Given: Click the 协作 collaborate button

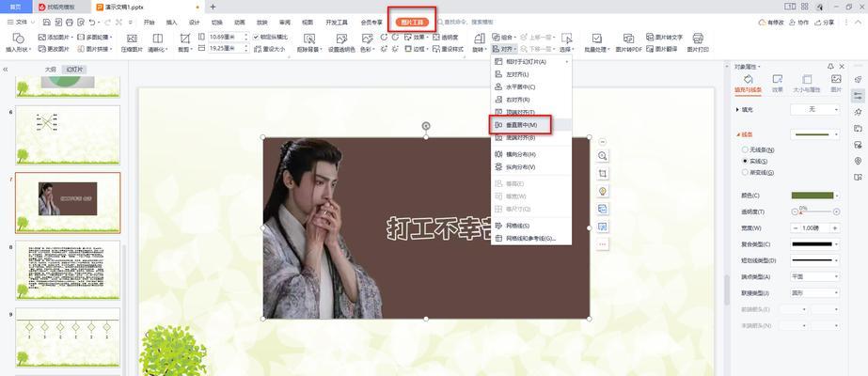Looking at the screenshot, I should pos(797,23).
